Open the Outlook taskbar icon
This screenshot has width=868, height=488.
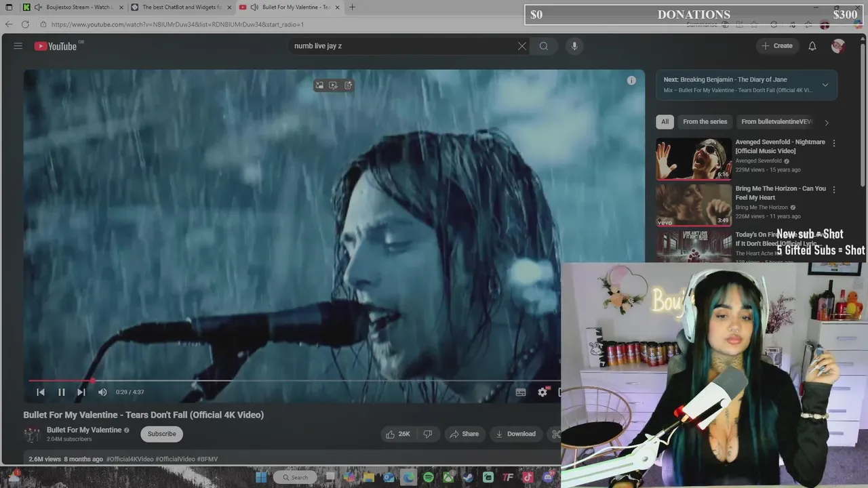coord(389,477)
